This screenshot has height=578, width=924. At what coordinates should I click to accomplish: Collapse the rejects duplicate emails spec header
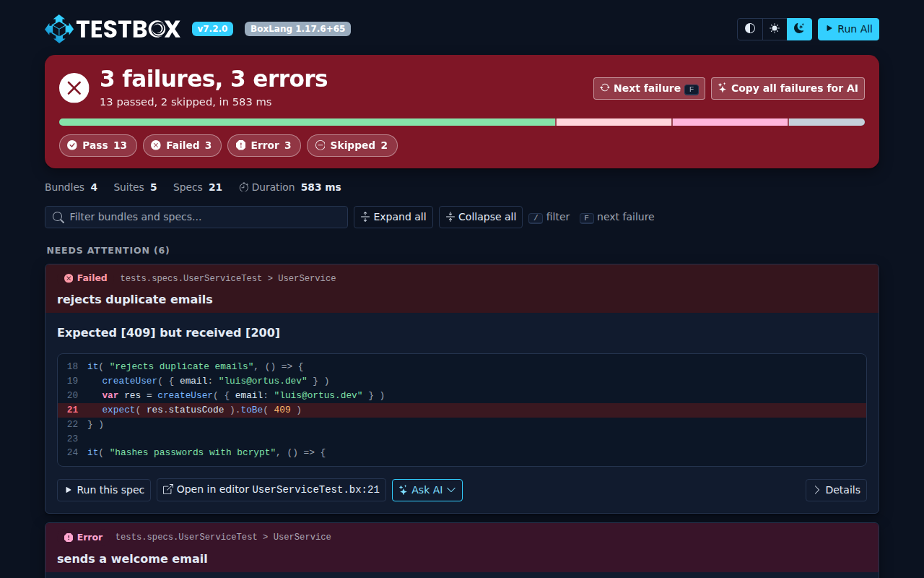click(x=462, y=289)
